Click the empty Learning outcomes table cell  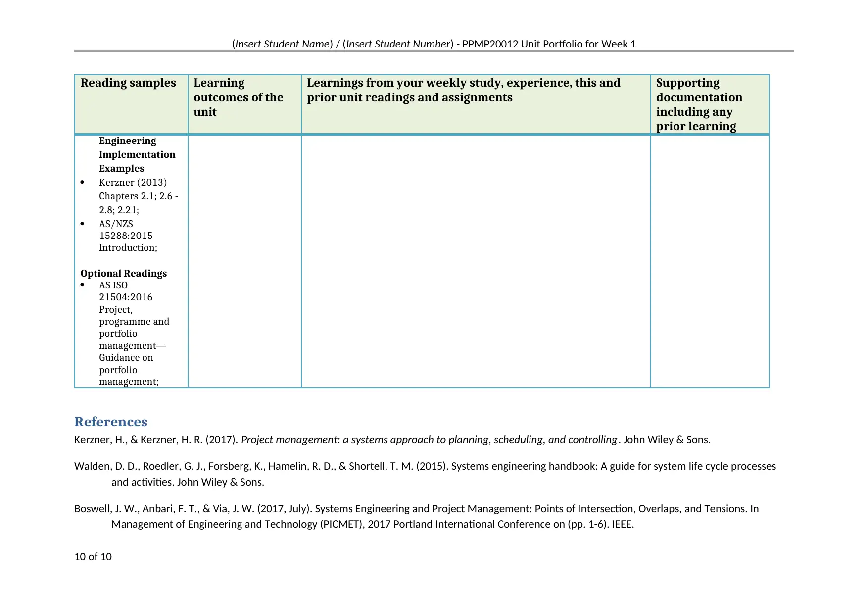click(244, 261)
